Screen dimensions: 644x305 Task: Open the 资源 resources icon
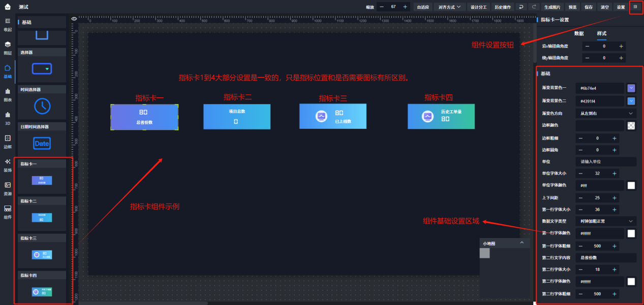click(x=8, y=185)
